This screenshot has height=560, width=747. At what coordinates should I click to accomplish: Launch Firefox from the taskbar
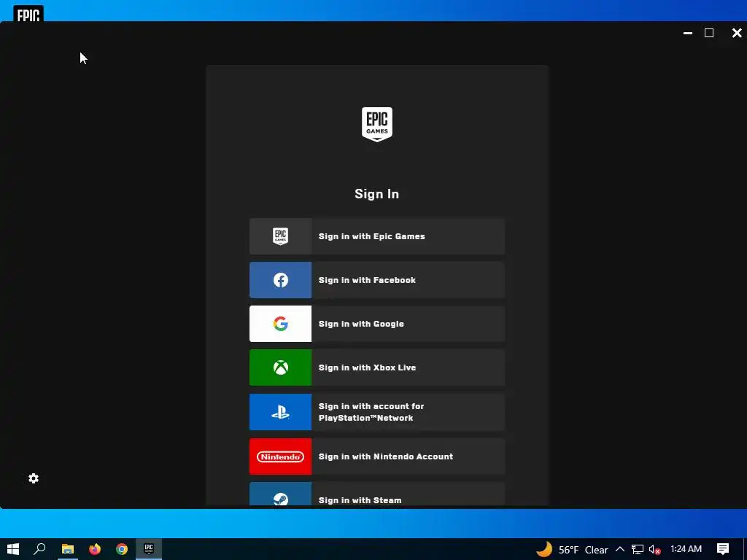point(95,549)
